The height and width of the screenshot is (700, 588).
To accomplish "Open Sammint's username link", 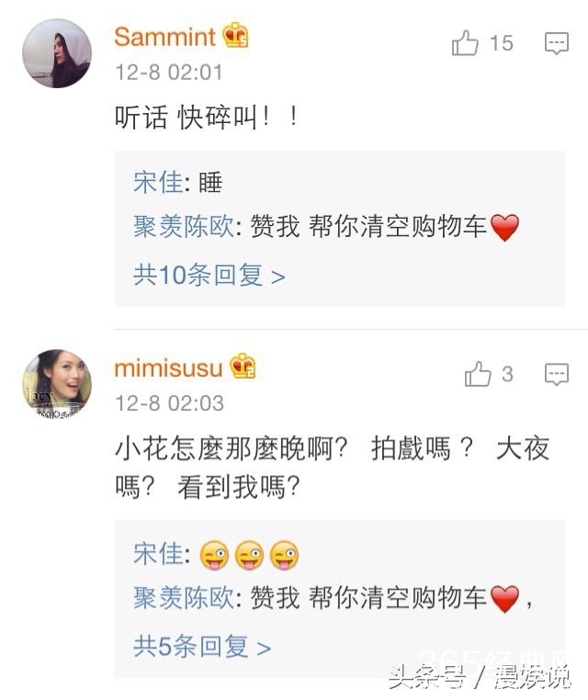I will 164,37.
